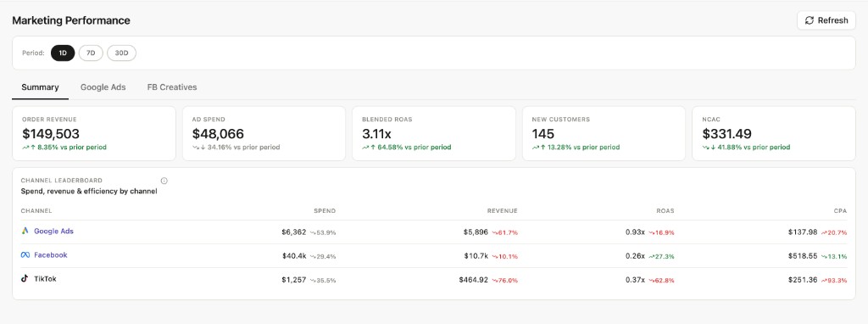This screenshot has height=324, width=868.
Task: Click the CPA column header
Action: 841,211
